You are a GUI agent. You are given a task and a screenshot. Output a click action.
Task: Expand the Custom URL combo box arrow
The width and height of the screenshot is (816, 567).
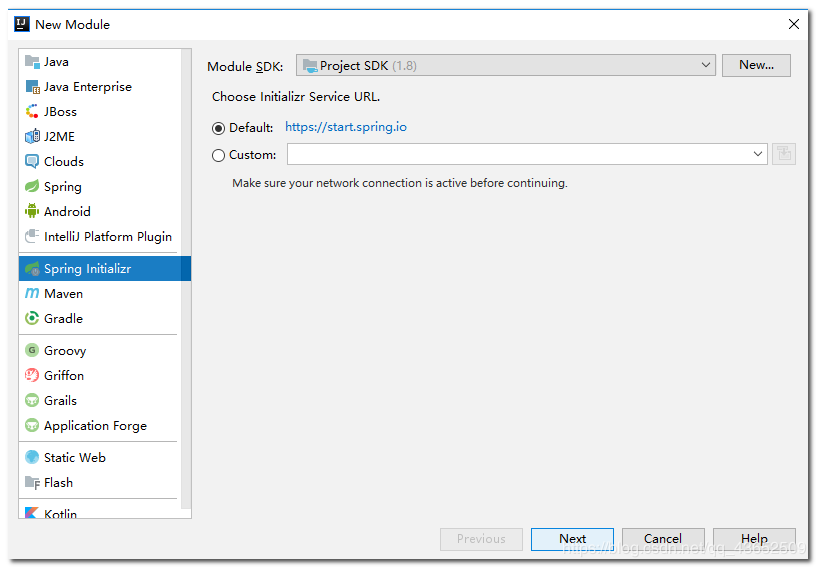coord(758,154)
